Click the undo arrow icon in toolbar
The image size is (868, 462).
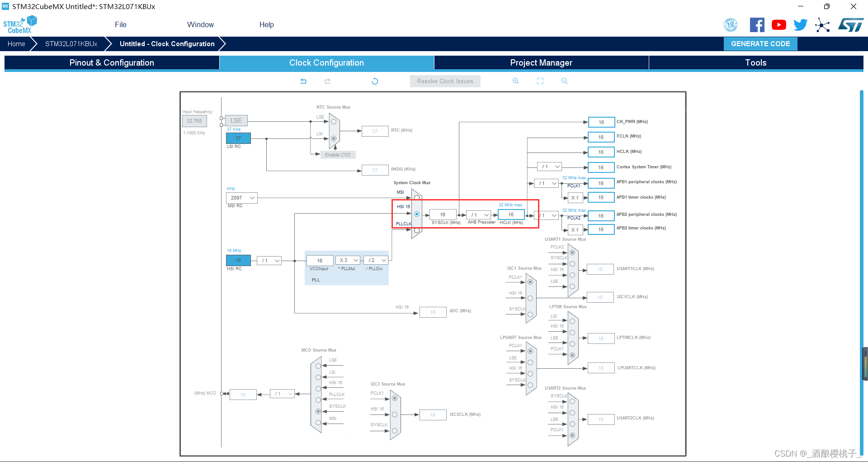[x=303, y=81]
